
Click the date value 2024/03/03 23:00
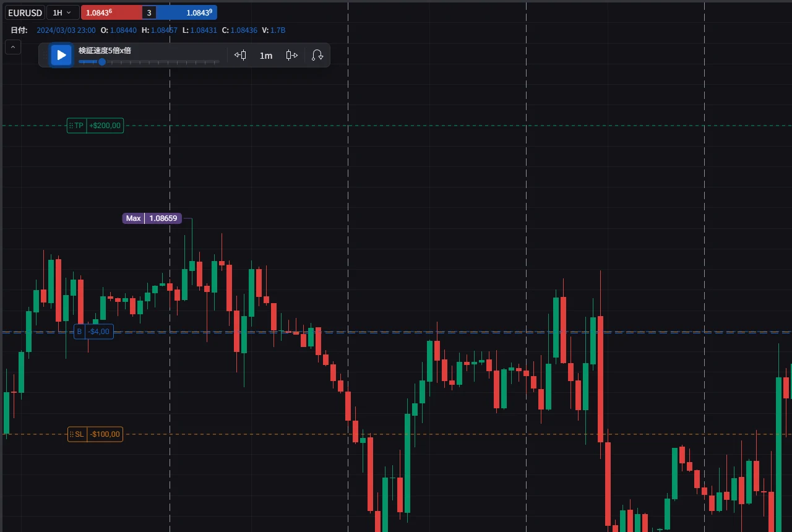coord(66,30)
